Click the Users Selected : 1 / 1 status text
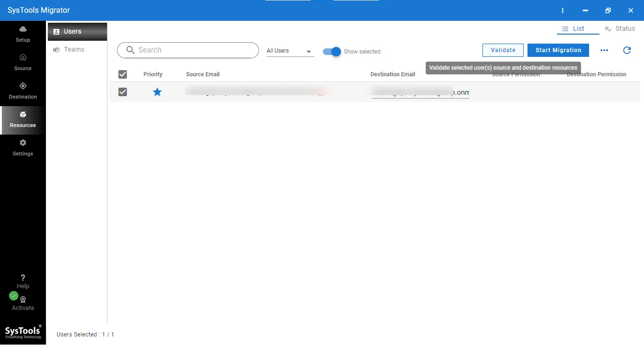The height and width of the screenshot is (345, 644). 85,335
